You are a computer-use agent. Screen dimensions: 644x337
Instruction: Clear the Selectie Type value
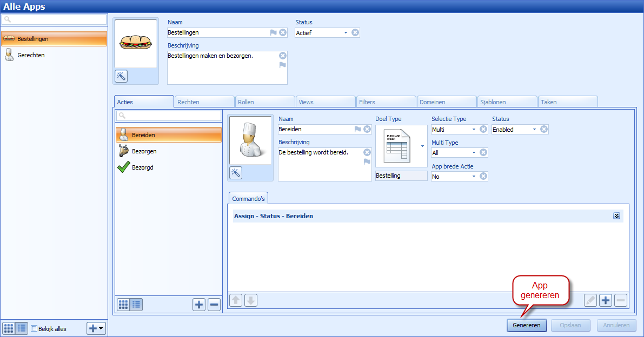pos(483,129)
